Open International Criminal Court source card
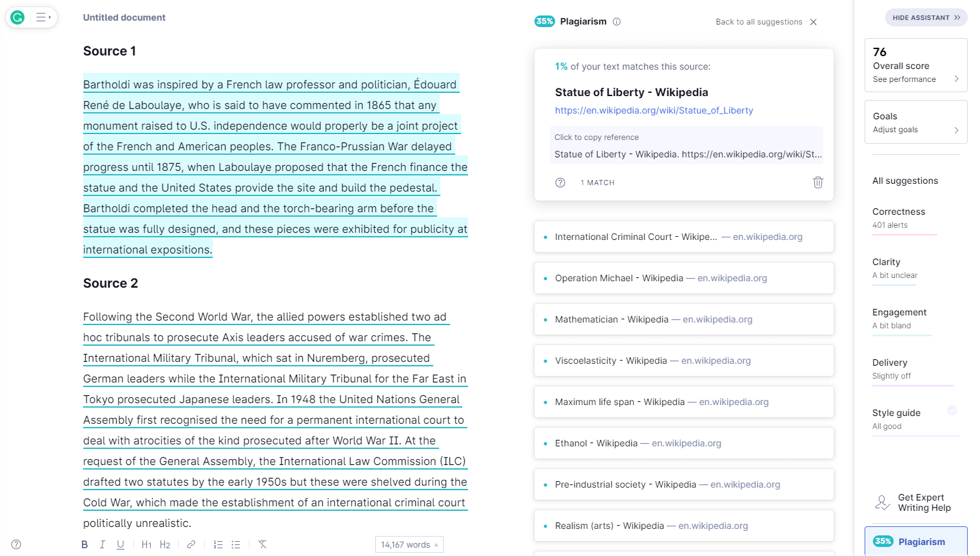Screen dimensions: 980x556 [684, 237]
